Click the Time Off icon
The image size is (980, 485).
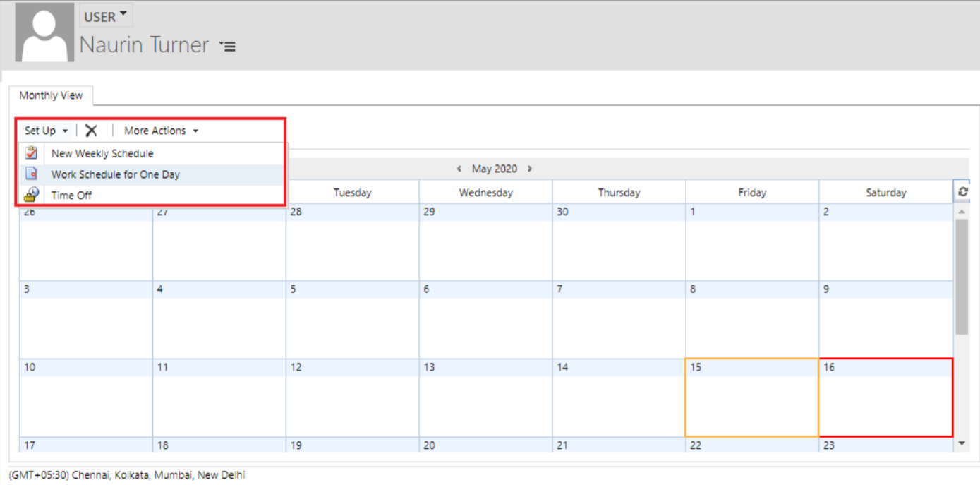click(31, 195)
